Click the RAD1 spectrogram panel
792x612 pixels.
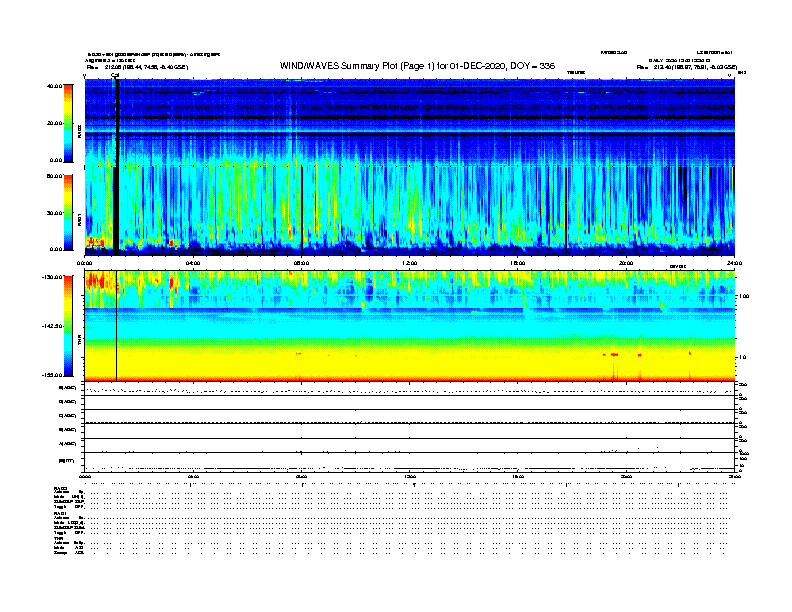coord(410,211)
